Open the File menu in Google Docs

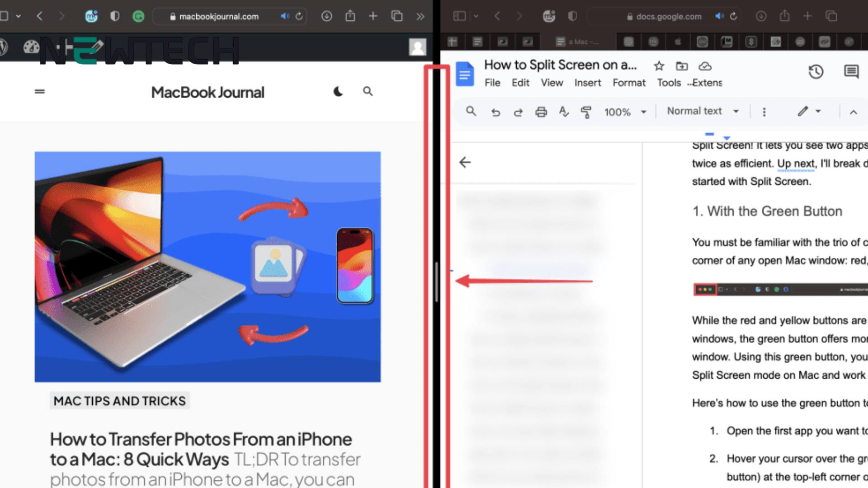click(492, 83)
